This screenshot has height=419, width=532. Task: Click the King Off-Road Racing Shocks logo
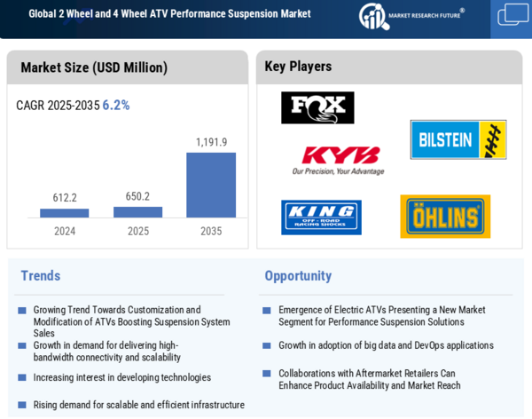(321, 217)
